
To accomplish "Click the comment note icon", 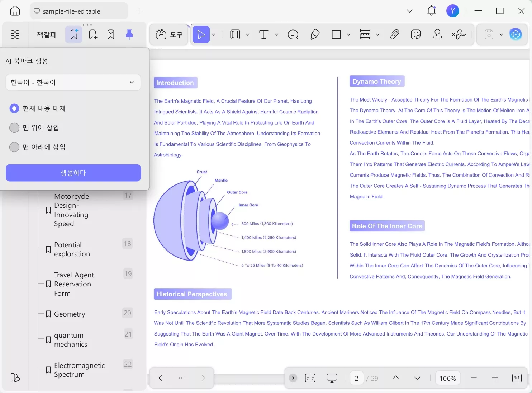I will (293, 34).
